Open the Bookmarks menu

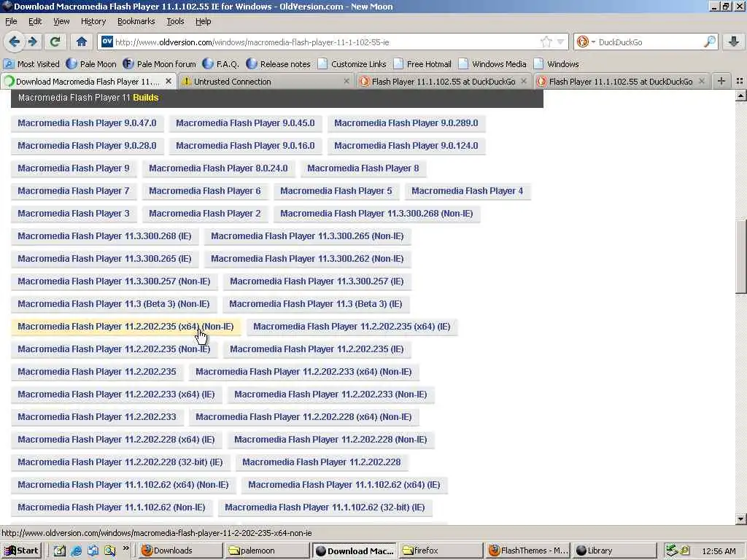[x=136, y=21]
